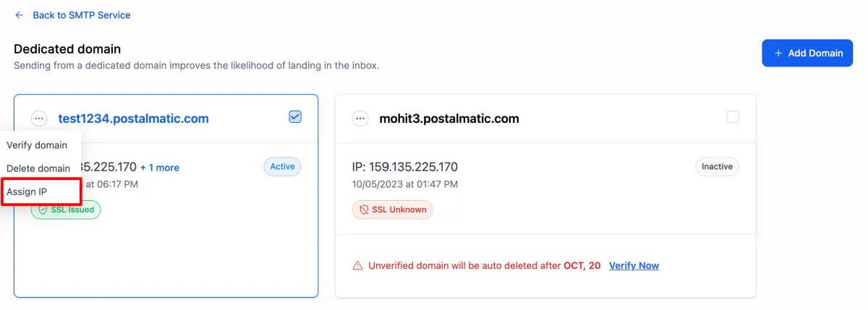Click the Inactive status badge
The height and width of the screenshot is (310, 868).
[x=717, y=166]
